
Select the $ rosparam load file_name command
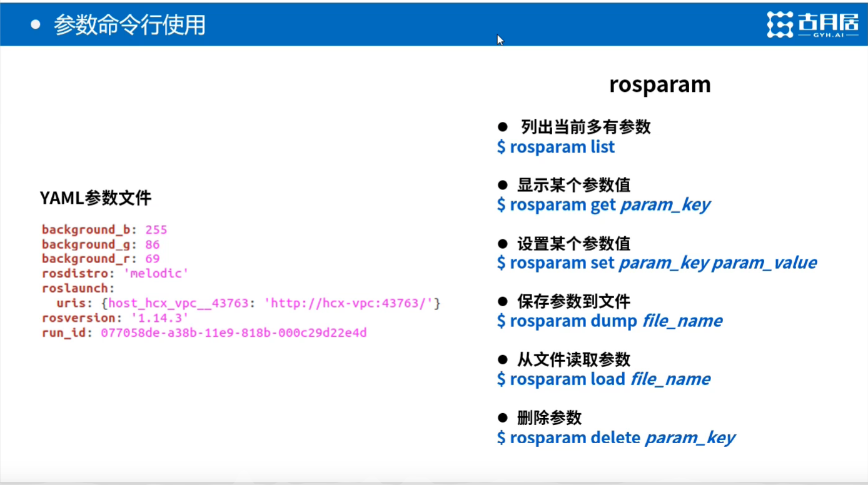(x=603, y=379)
